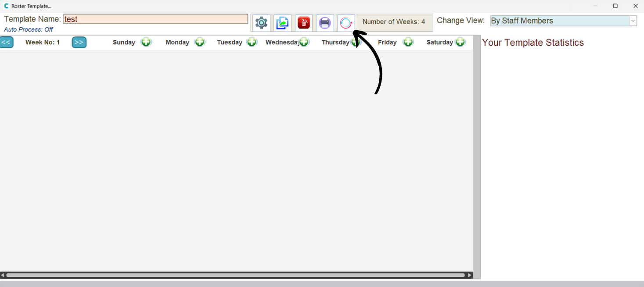The image size is (644, 287).
Task: Maximize the Roster Template window
Action: 615,6
